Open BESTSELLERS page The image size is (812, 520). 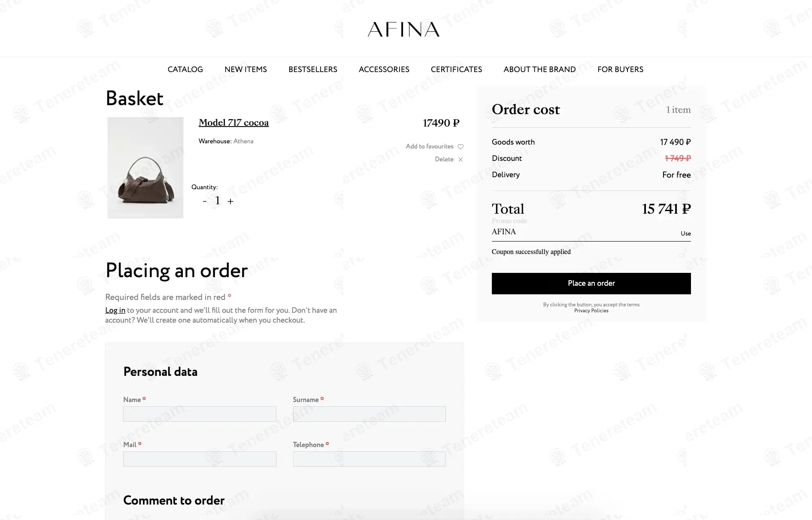coord(313,70)
